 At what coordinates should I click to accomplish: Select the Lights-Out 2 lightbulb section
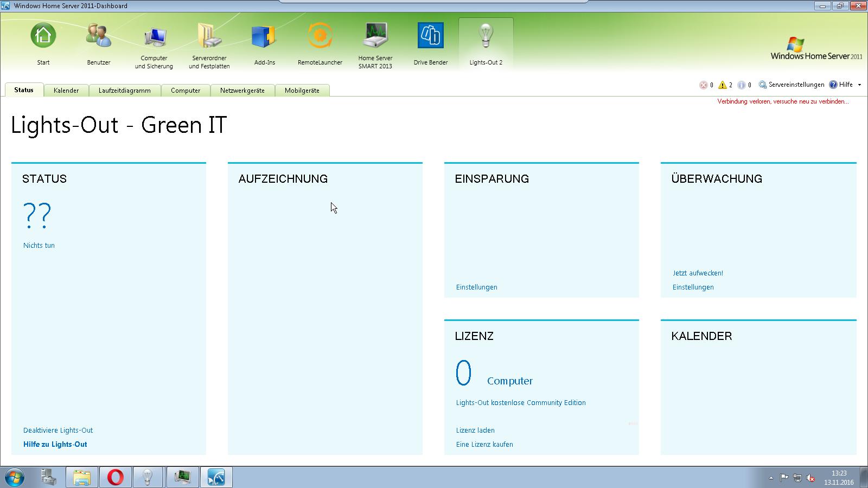click(x=486, y=45)
